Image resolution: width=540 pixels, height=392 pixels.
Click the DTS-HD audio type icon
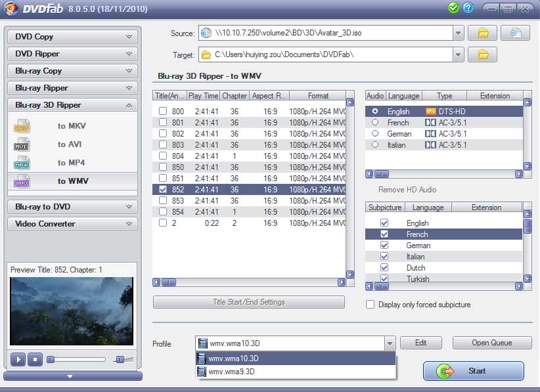(431, 112)
